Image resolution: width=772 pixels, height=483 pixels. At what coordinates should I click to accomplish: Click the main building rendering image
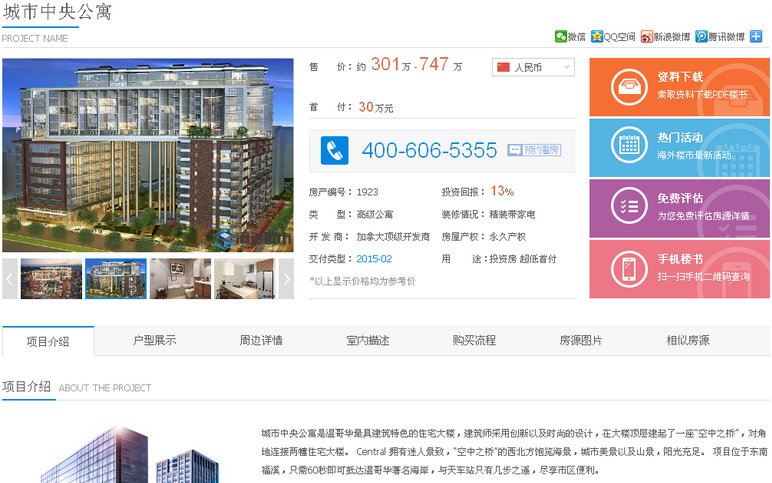coord(148,156)
